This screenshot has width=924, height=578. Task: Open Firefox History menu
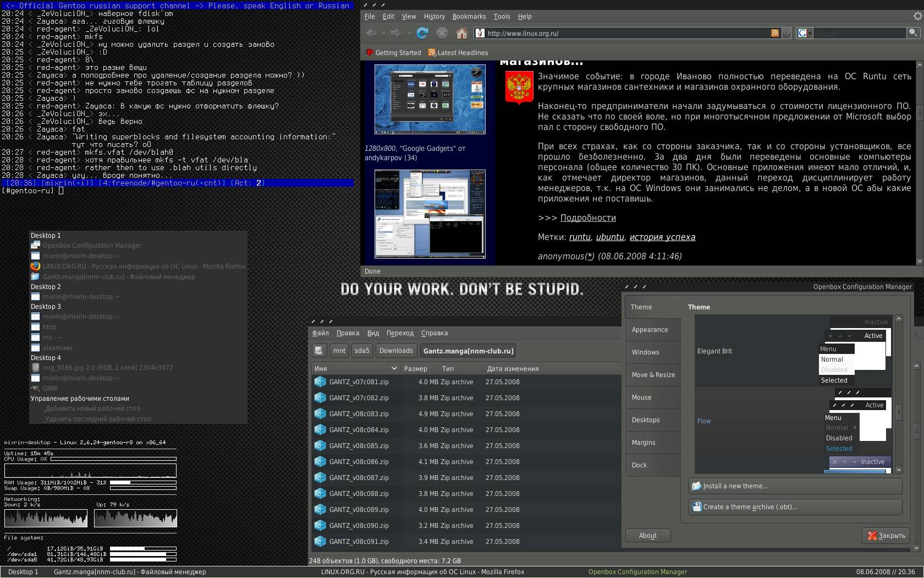click(x=434, y=17)
